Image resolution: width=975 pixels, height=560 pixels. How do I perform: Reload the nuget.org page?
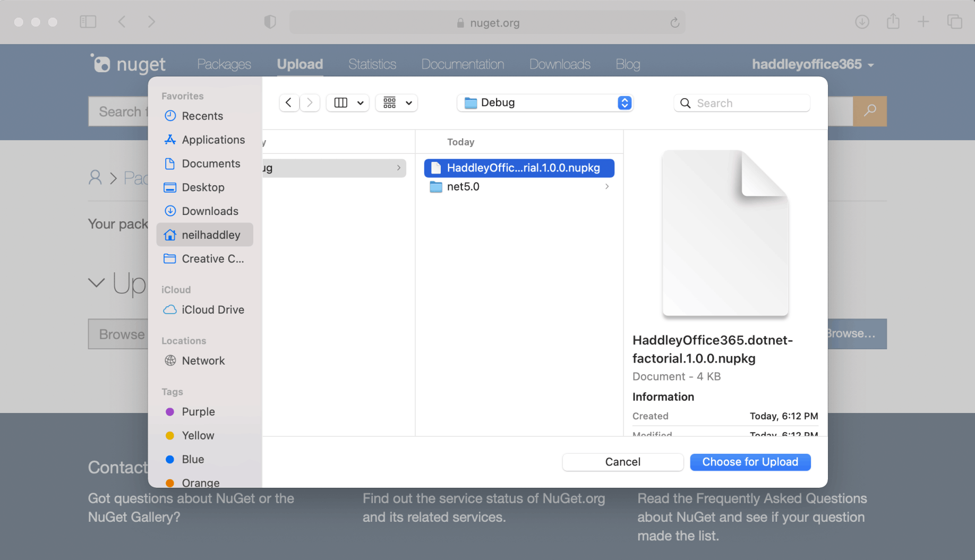(x=674, y=22)
